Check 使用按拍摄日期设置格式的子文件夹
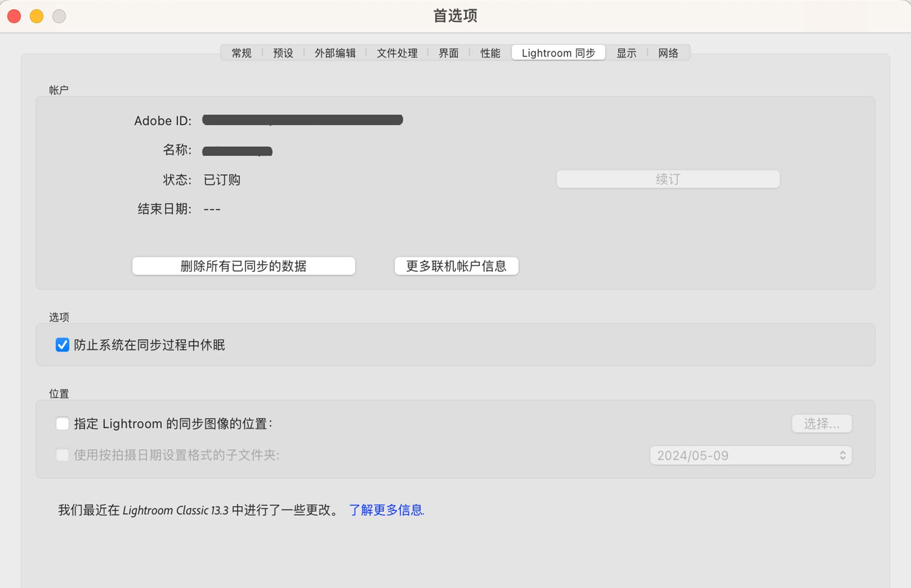The image size is (911, 588). click(62, 455)
